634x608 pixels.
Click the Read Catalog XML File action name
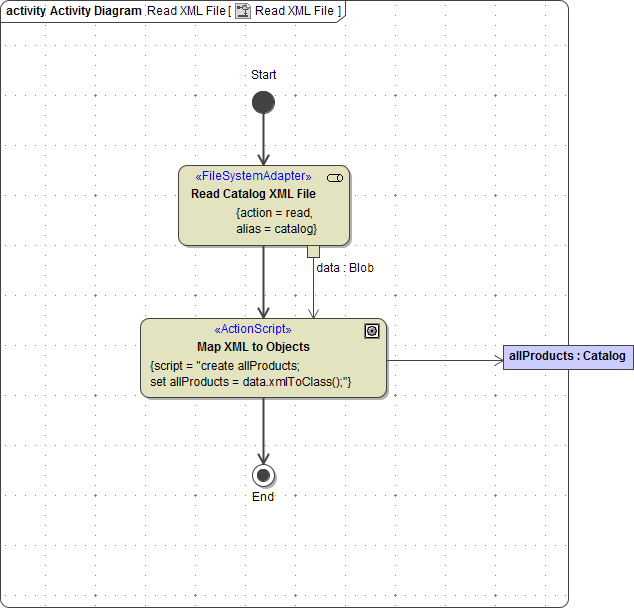253,194
